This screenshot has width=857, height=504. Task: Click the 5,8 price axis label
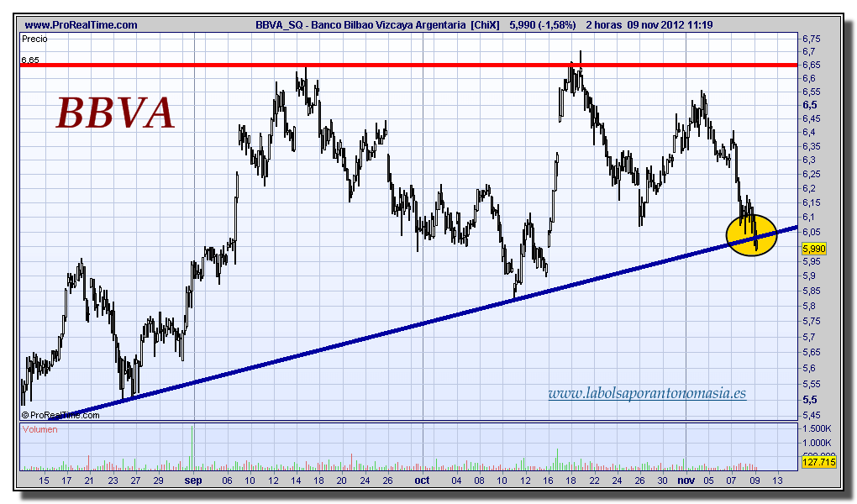tap(809, 306)
